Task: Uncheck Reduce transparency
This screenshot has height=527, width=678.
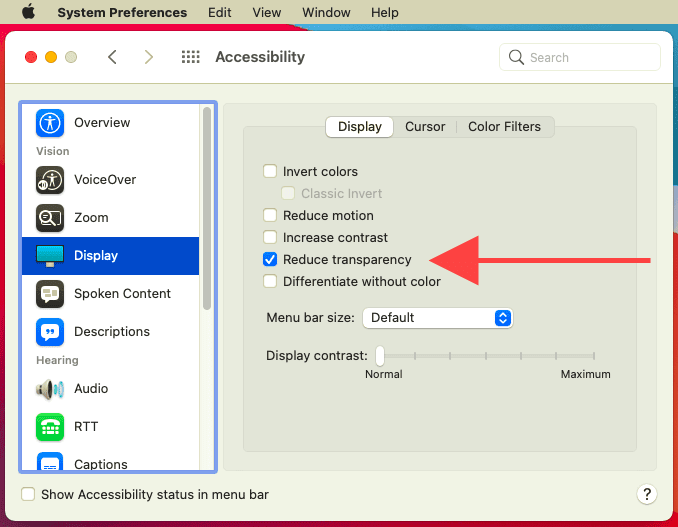Action: [270, 259]
